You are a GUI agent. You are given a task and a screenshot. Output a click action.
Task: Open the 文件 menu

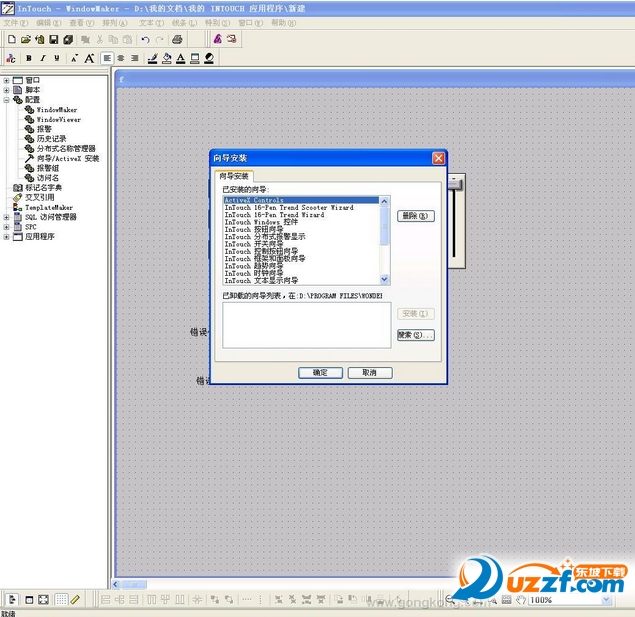pyautogui.click(x=16, y=23)
